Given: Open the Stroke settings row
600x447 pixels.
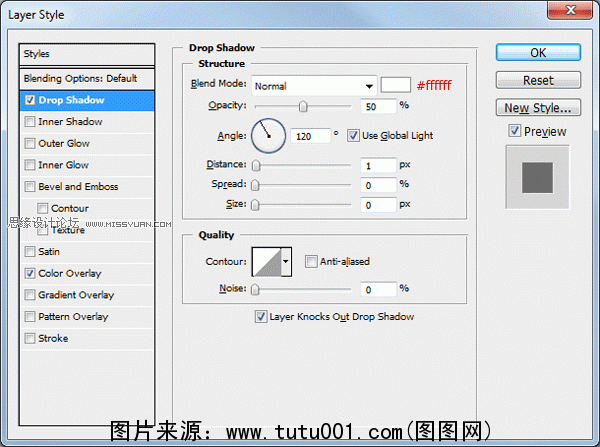Looking at the screenshot, I should tap(87, 338).
